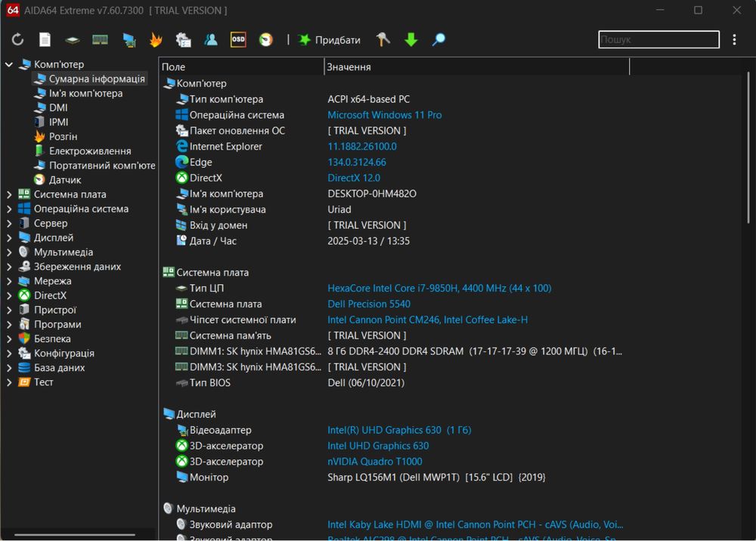This screenshot has width=756, height=541.
Task: Click the memory module toolbar icon
Action: pyautogui.click(x=100, y=39)
